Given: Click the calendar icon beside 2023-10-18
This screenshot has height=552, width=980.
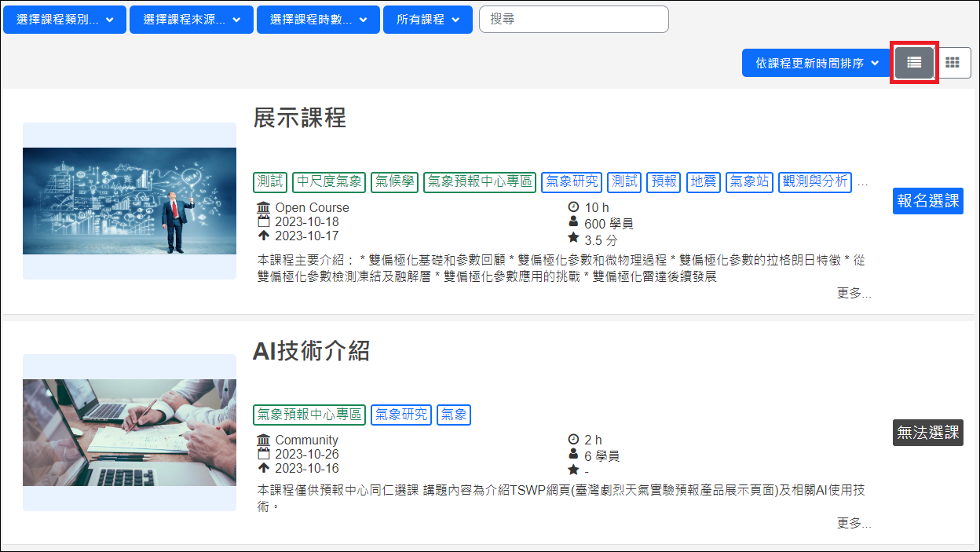Looking at the screenshot, I should (x=263, y=222).
